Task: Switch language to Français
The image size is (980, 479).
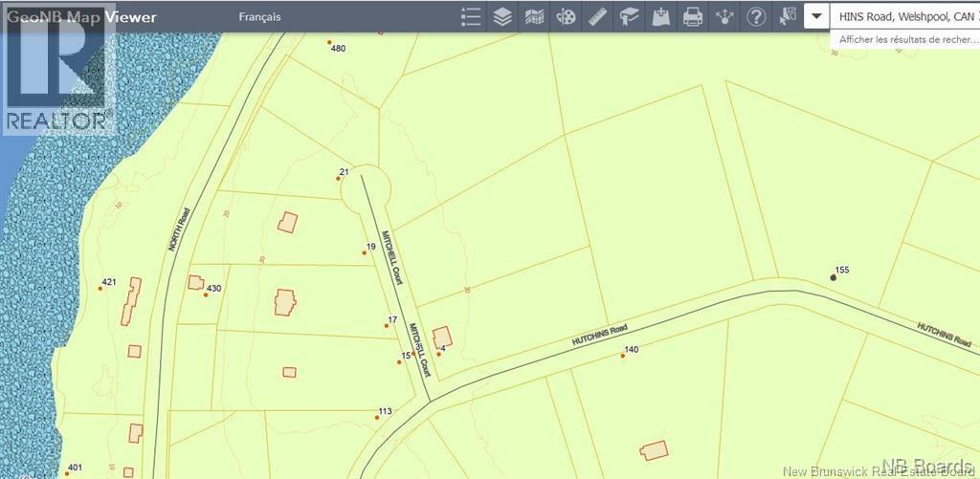Action: click(259, 16)
